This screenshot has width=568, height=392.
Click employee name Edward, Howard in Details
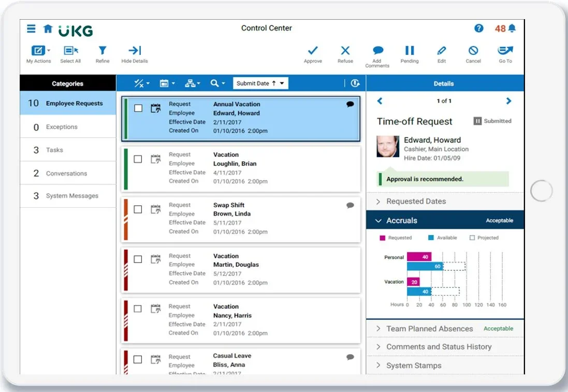[432, 140]
